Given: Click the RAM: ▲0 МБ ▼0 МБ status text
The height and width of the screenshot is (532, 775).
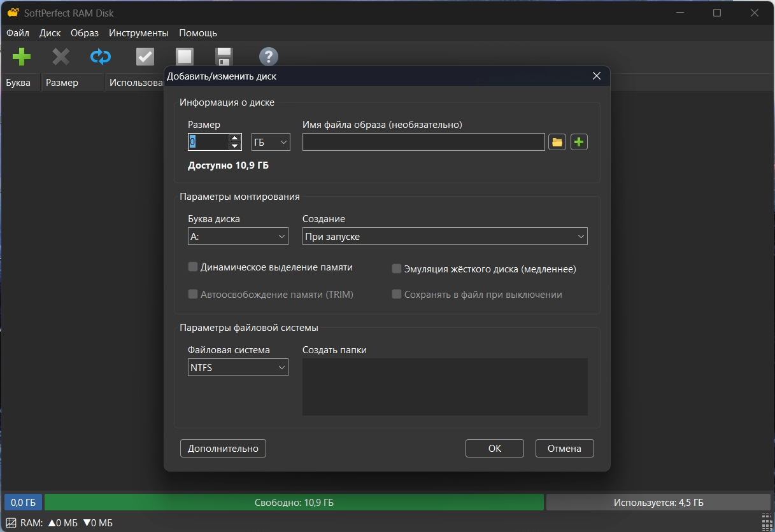Looking at the screenshot, I should tap(66, 523).
